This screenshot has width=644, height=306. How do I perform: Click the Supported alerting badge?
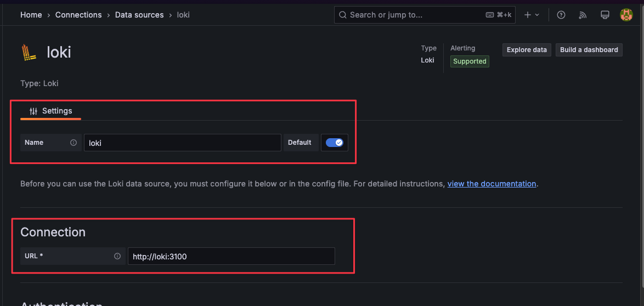pos(470,61)
